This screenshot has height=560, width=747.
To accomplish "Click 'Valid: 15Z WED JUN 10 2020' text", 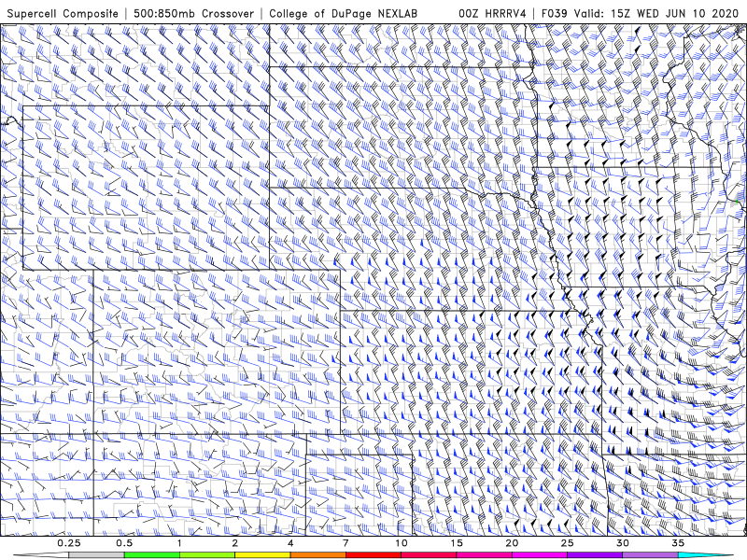I will (657, 13).
